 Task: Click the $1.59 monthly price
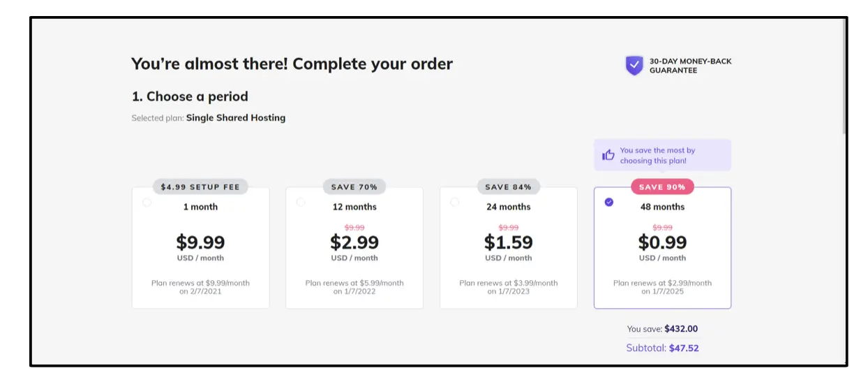pyautogui.click(x=508, y=242)
